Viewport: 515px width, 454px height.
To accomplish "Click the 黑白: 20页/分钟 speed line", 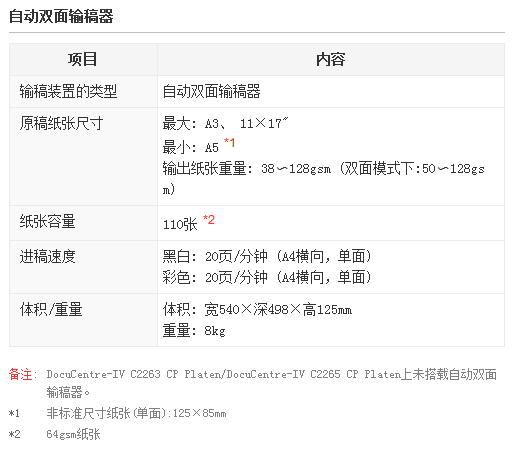I will [x=267, y=256].
